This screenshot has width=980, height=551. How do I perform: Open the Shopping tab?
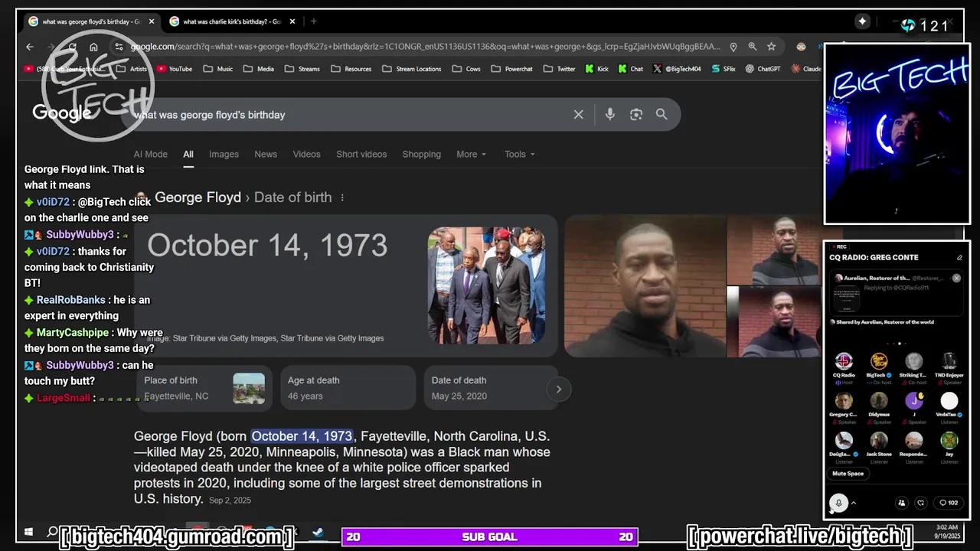pyautogui.click(x=422, y=155)
